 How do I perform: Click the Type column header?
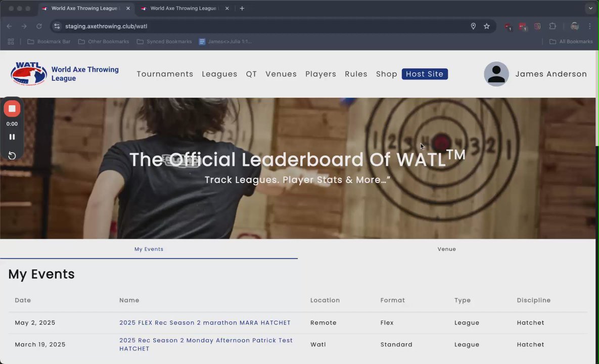(463, 300)
